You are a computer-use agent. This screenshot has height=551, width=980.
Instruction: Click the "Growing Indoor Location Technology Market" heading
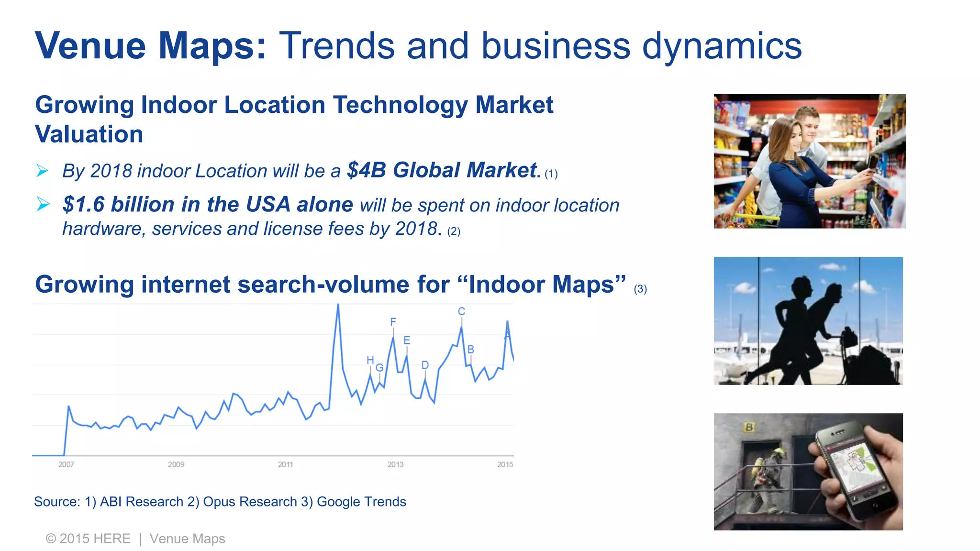pyautogui.click(x=294, y=105)
